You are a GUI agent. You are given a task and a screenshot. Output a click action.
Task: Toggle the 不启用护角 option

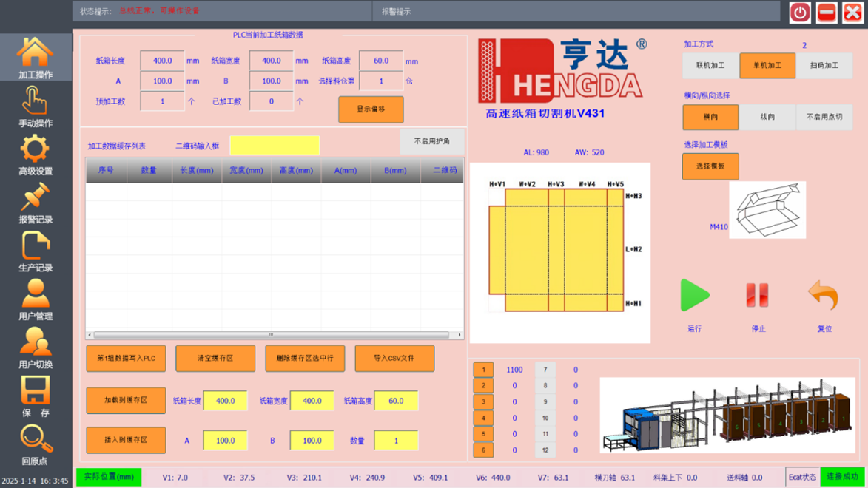pos(431,141)
